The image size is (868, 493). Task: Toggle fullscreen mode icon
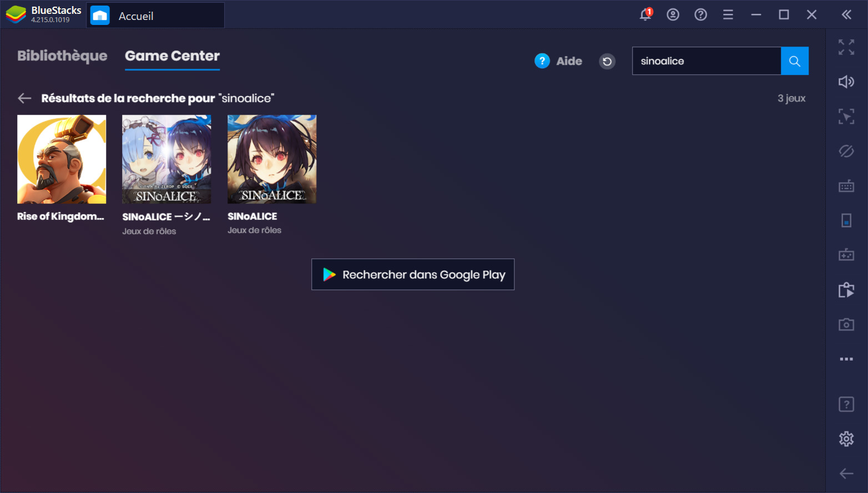(846, 47)
